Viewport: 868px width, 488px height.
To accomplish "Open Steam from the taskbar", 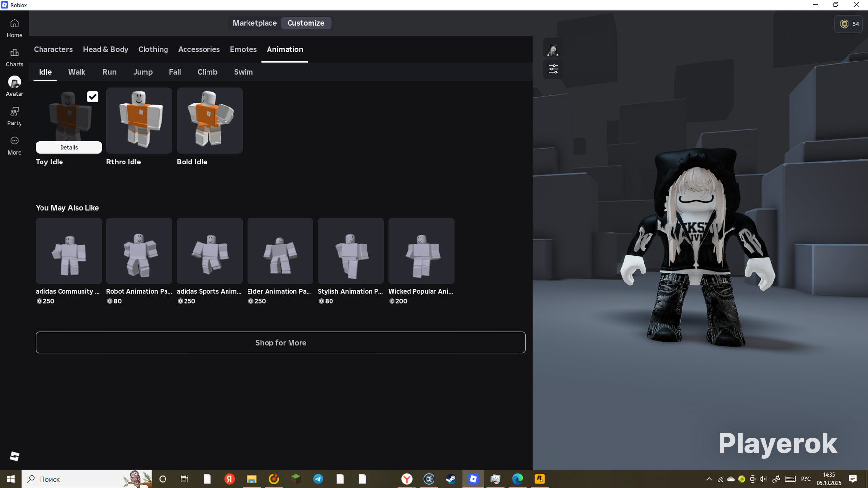I will click(451, 479).
